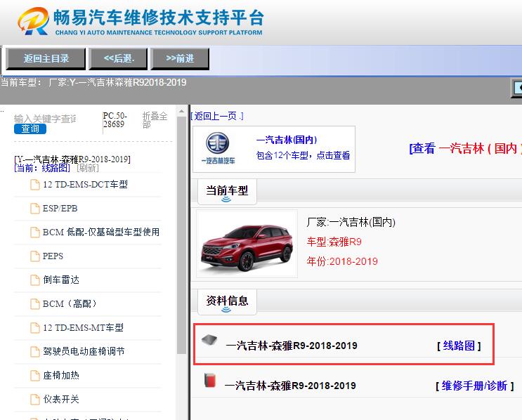Select 12 TD-EMS-MT车型 tree entry

pos(83,328)
